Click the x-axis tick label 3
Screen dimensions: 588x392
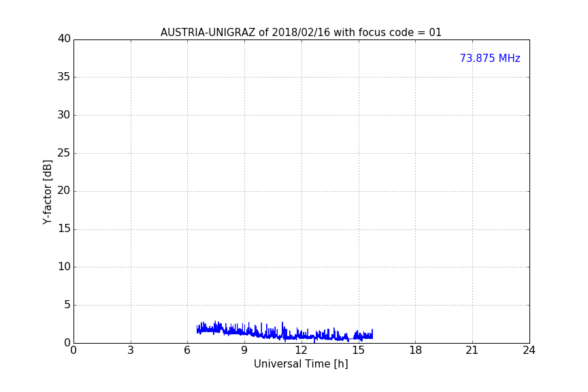click(x=131, y=350)
